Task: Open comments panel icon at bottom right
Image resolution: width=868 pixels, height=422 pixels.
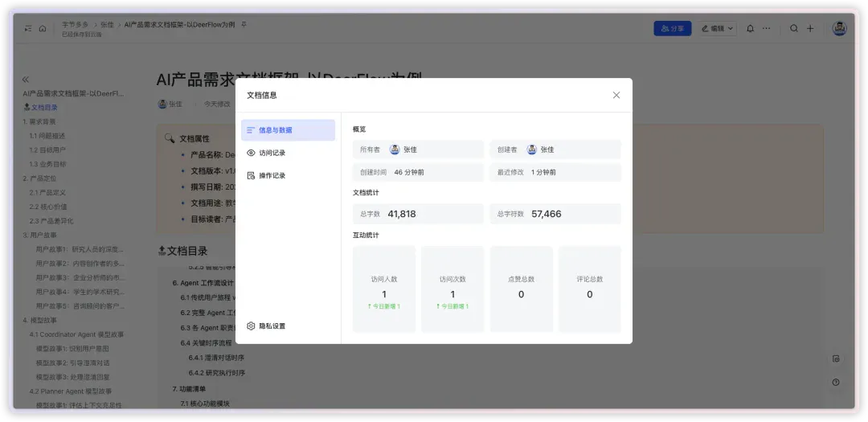Action: coord(836,358)
